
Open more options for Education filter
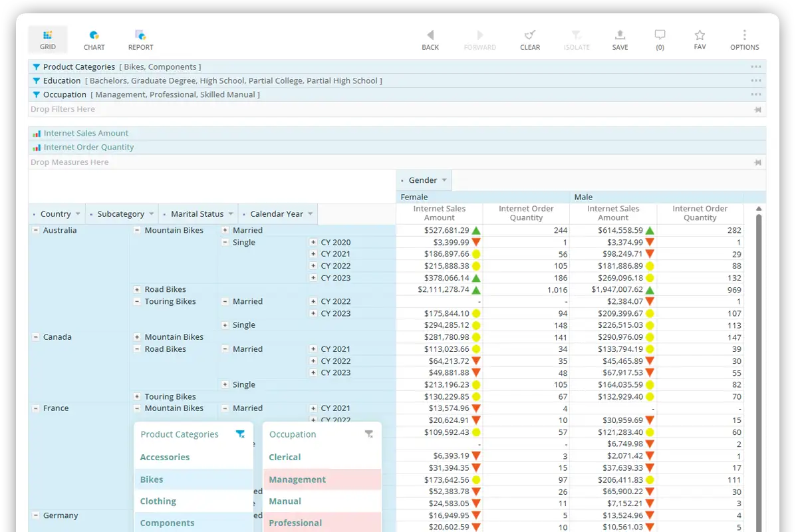[x=755, y=81]
